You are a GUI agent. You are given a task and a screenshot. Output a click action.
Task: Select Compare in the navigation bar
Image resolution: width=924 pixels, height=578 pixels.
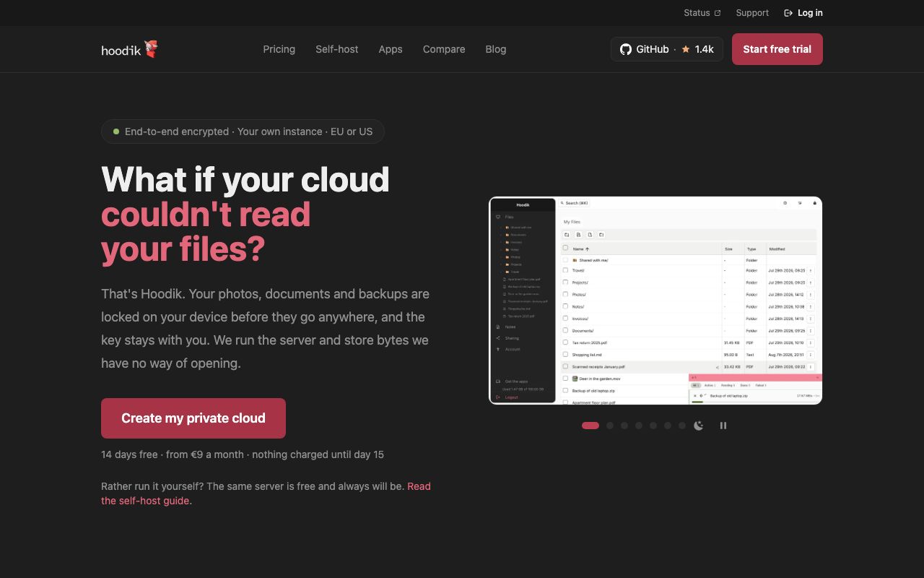pyautogui.click(x=444, y=49)
